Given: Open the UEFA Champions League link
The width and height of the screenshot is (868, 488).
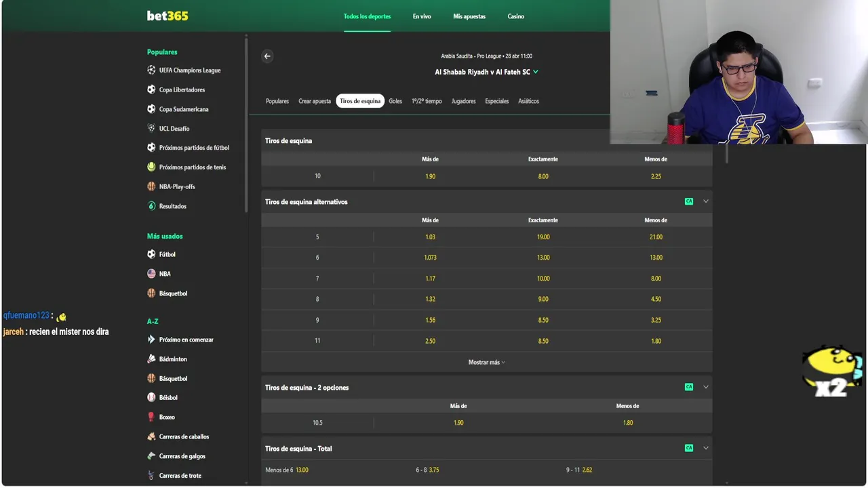Looking at the screenshot, I should [x=190, y=70].
